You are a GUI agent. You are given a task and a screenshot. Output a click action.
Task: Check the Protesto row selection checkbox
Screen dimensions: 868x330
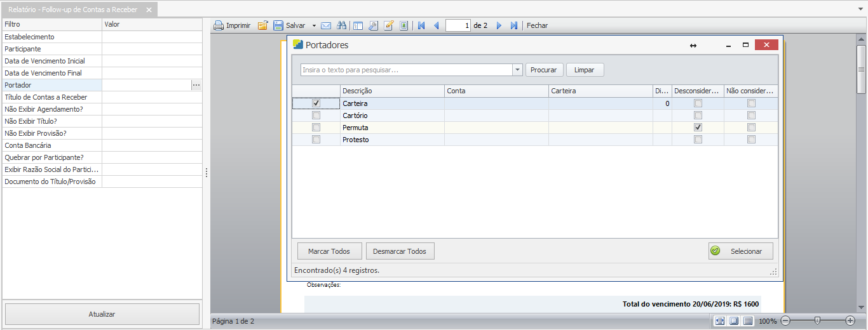point(316,140)
